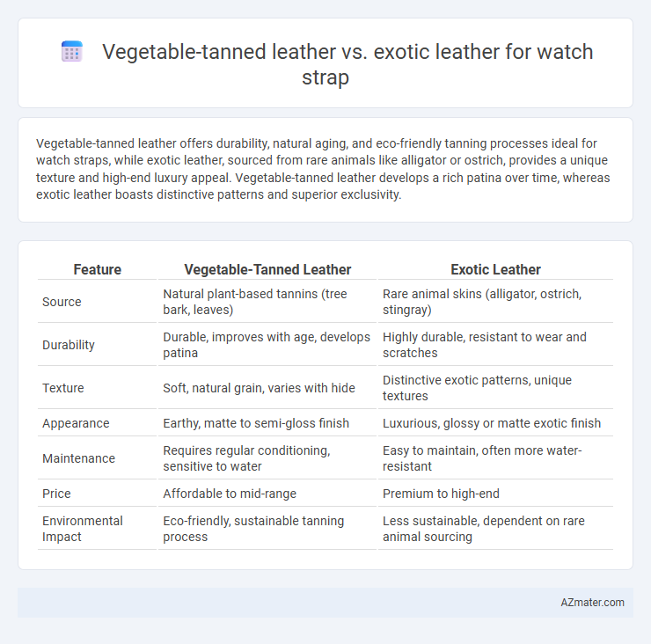Click the Appearance row label
This screenshot has width=651, height=644.
point(76,423)
